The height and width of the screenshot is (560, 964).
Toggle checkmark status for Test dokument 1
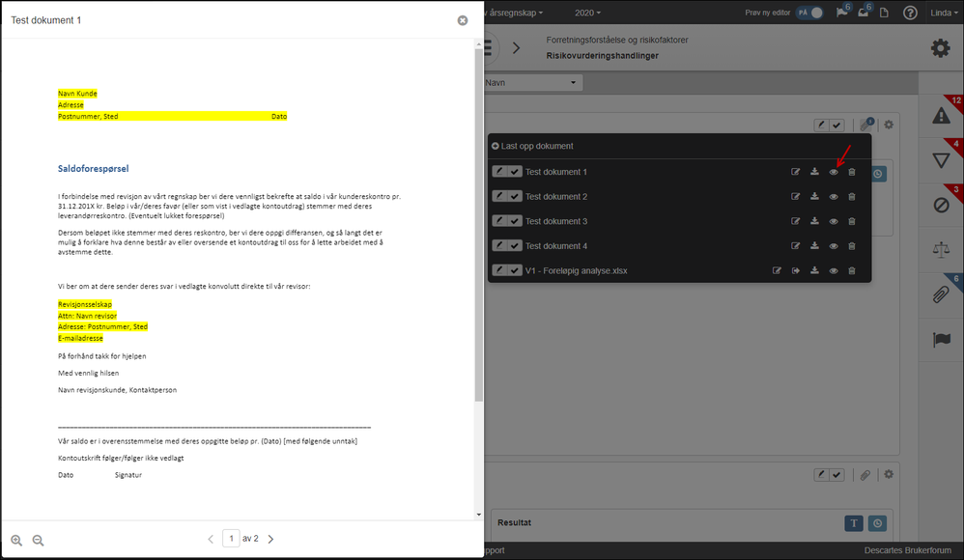515,172
